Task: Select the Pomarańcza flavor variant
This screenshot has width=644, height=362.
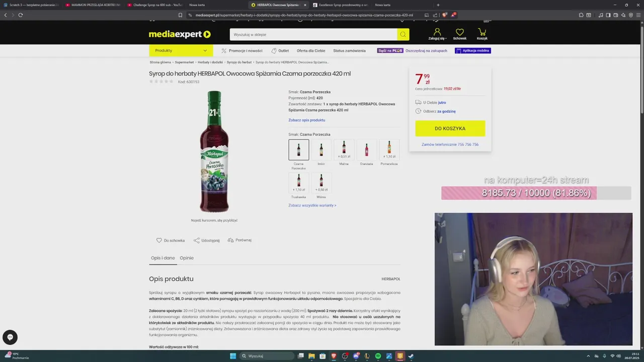Action: 389,150
